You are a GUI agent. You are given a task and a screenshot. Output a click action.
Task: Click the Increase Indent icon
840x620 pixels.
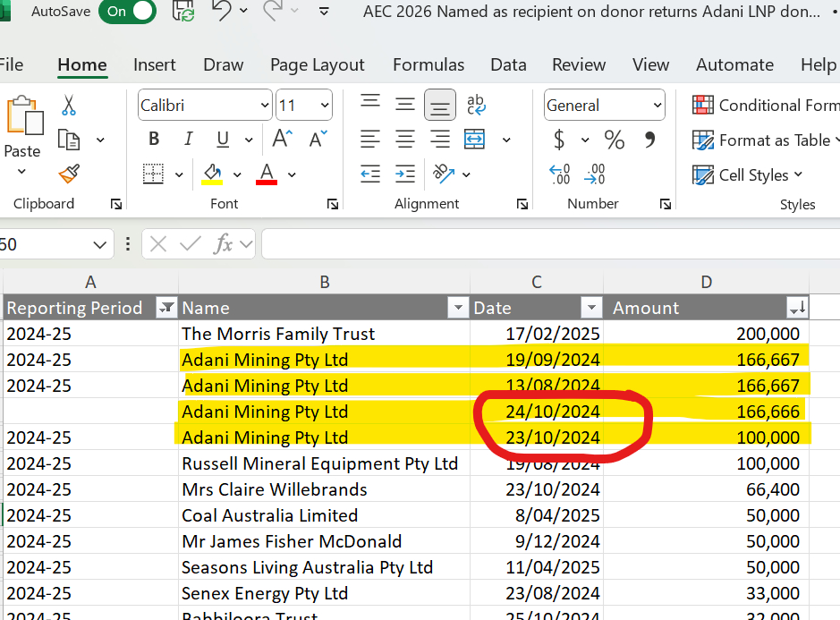[x=405, y=174]
